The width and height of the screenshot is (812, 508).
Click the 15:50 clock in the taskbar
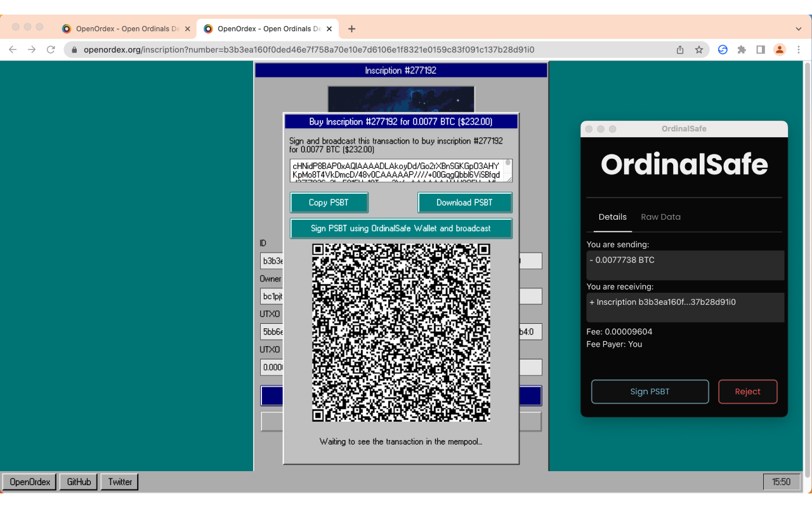[781, 482]
